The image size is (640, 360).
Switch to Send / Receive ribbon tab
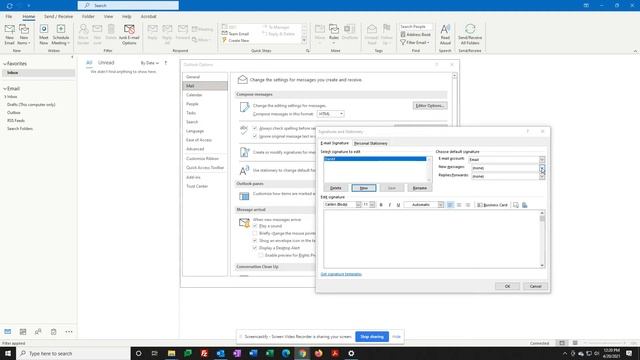pos(58,16)
